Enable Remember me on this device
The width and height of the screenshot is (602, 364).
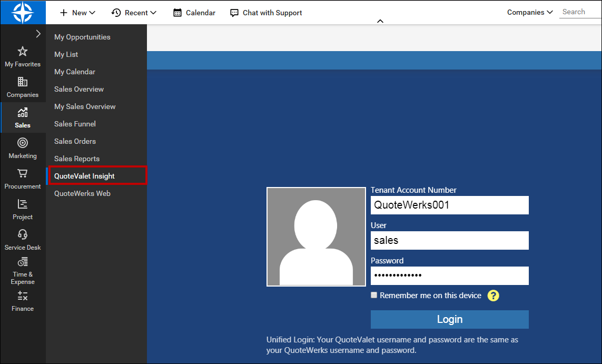(374, 295)
